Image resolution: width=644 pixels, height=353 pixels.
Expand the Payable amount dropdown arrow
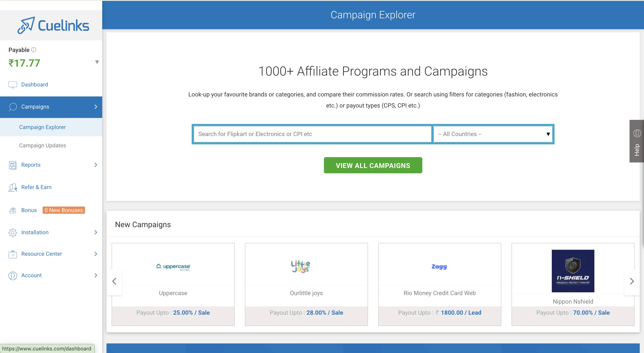tap(97, 62)
